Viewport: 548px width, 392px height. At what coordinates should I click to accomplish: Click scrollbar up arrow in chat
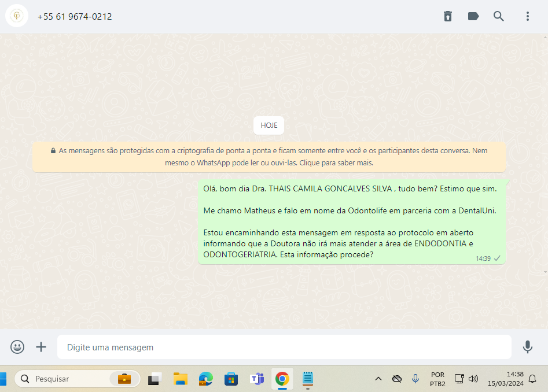pos(545,37)
